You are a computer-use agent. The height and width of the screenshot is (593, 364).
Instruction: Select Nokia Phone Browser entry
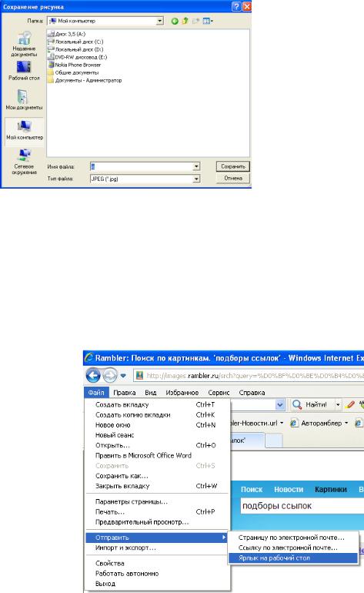75,65
